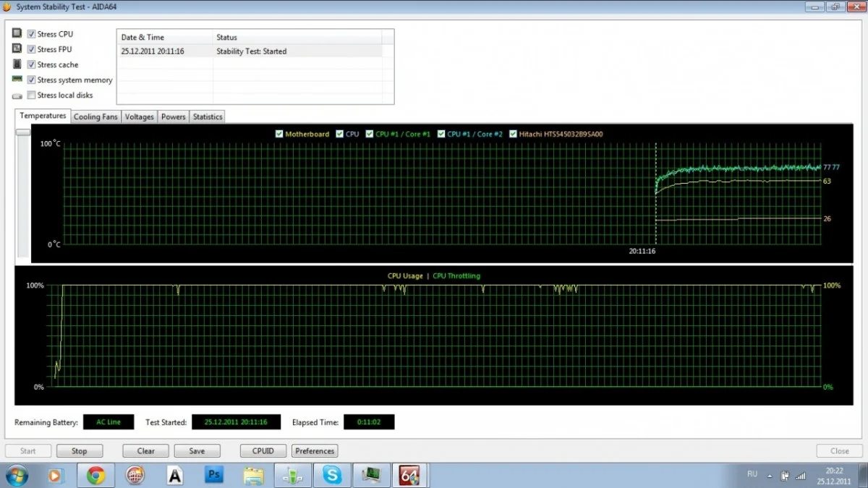
Task: Toggle Hitachi HTS545032B9SA00 checkbox
Action: [x=513, y=134]
